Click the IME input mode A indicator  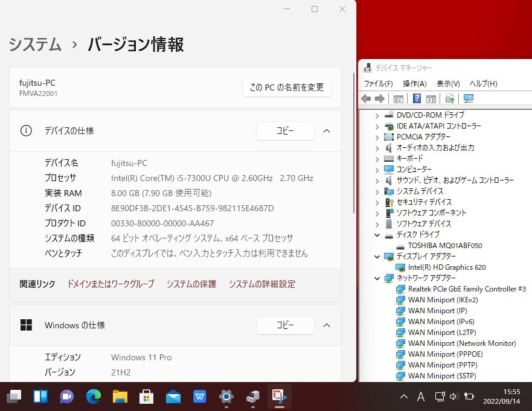(421, 397)
